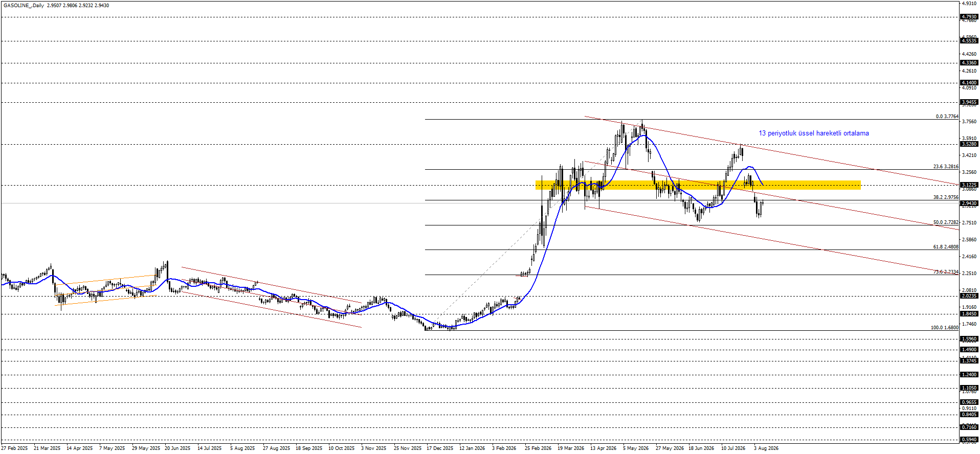Click the '14 Jul 2025' date on time axis
The image size is (980, 454).
[x=210, y=448]
